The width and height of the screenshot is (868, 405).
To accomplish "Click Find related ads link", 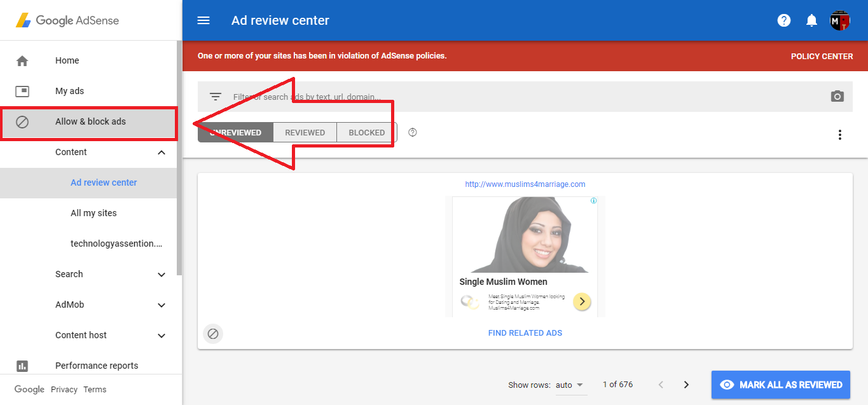I will pyautogui.click(x=525, y=333).
